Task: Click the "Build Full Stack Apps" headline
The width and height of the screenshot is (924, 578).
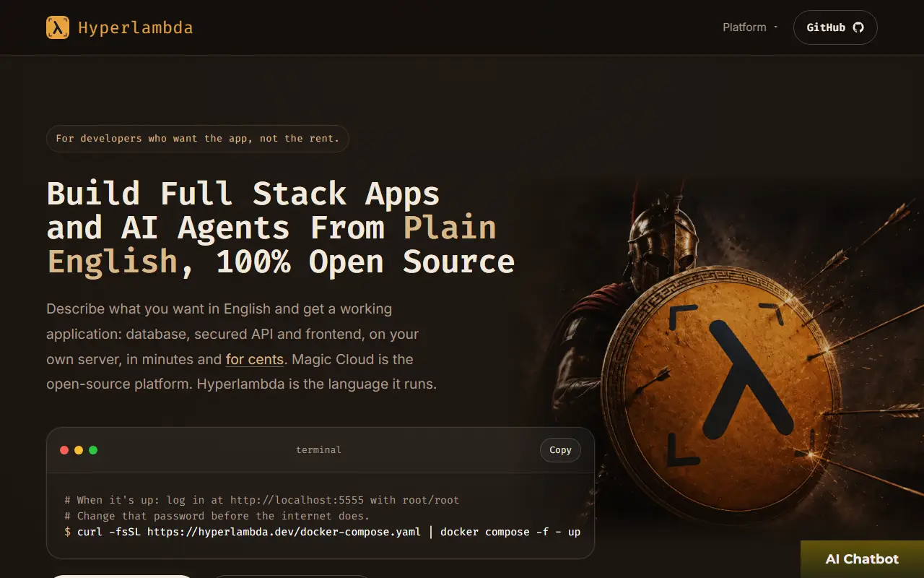Action: point(281,228)
